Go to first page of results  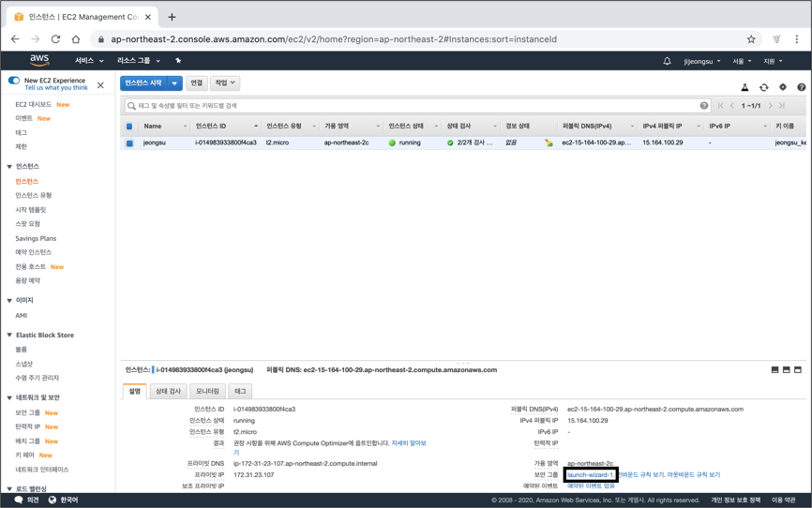tap(720, 106)
